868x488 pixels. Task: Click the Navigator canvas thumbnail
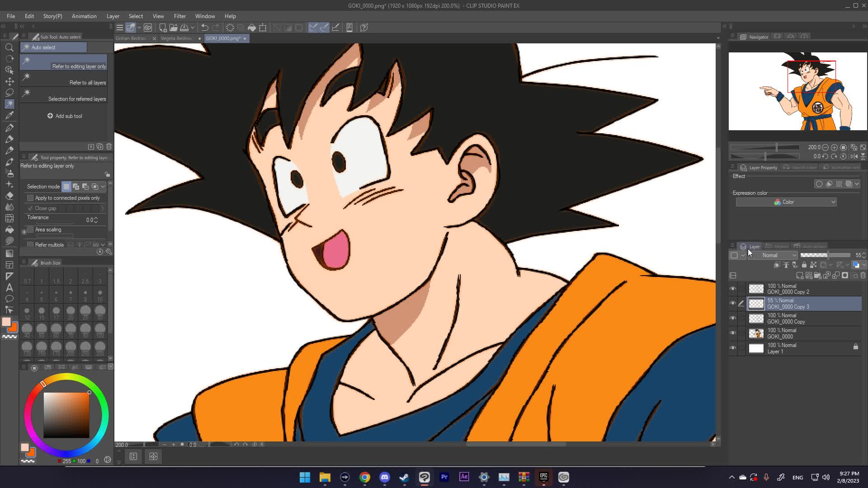[798, 91]
